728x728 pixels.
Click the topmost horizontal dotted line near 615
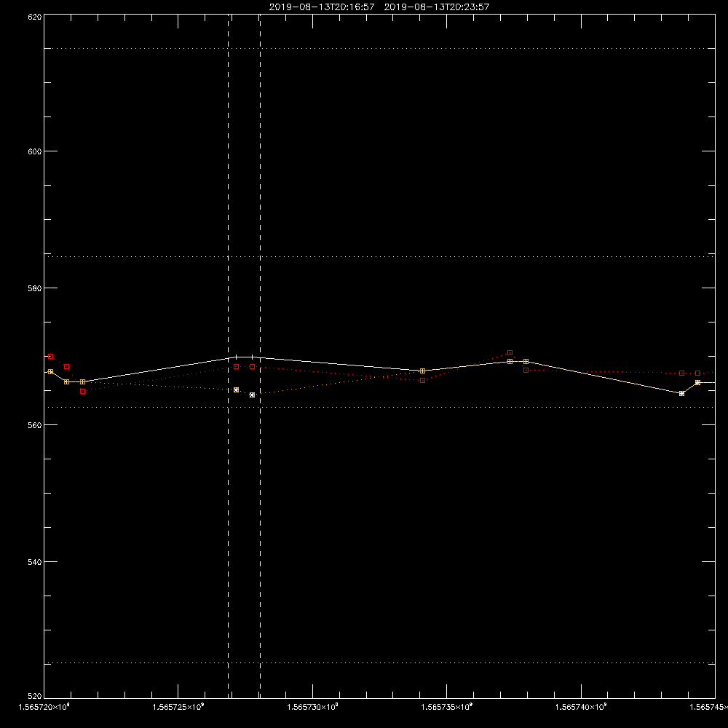click(379, 48)
